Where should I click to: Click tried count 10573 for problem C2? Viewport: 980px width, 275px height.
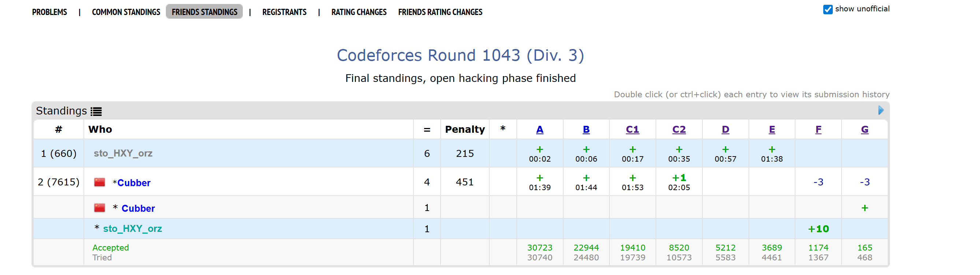[x=679, y=257]
